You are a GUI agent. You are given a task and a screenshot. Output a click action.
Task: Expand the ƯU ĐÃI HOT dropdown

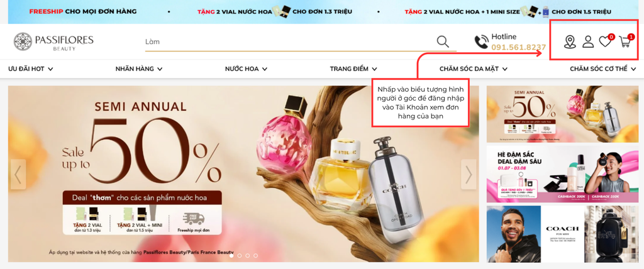pyautogui.click(x=30, y=69)
